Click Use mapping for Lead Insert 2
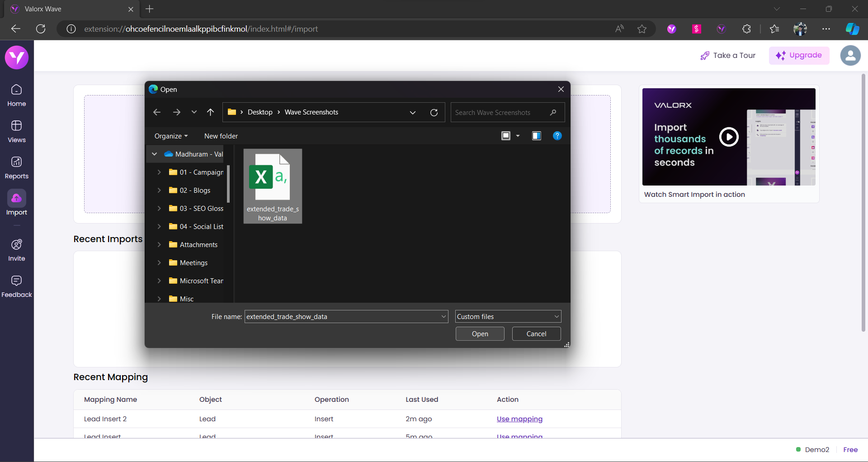 point(519,419)
